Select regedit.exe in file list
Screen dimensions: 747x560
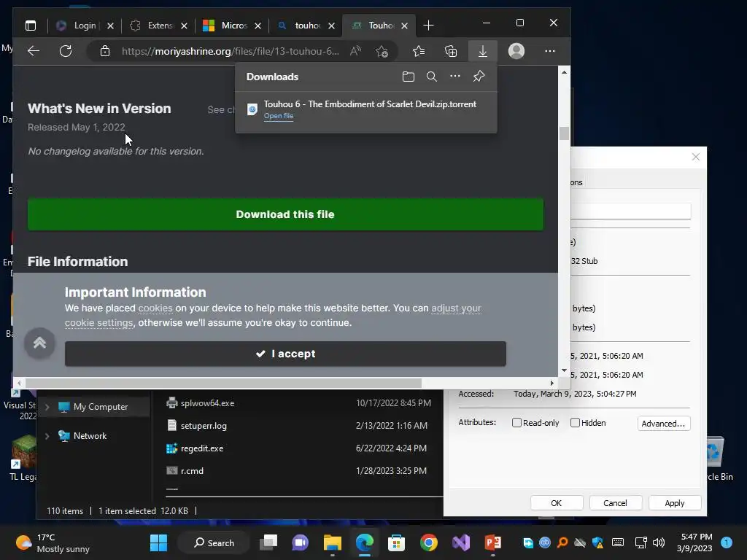point(202,448)
